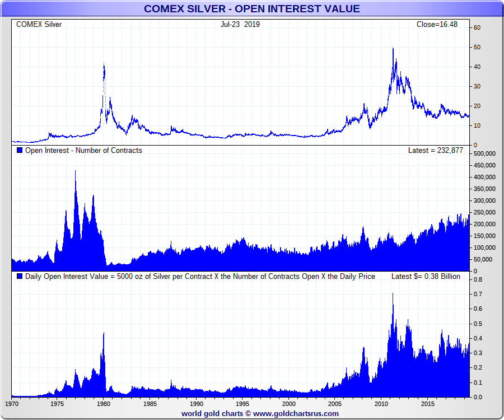Click the 10 price axis label
Image resolution: width=504 pixels, height=420 pixels.
tap(477, 125)
